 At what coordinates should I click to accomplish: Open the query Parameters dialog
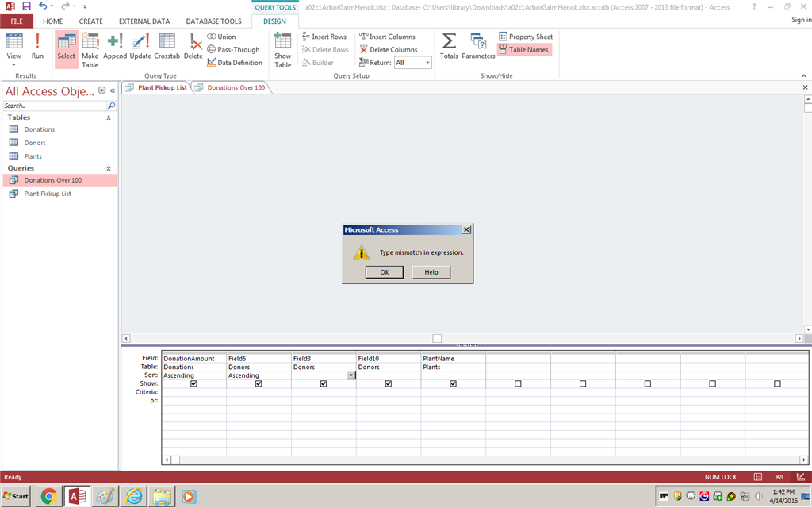tap(478, 47)
